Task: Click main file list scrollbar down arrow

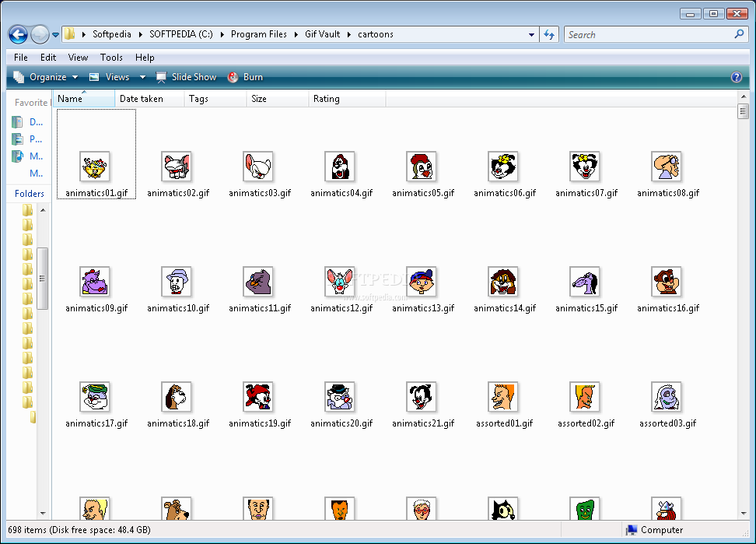Action: pos(743,514)
